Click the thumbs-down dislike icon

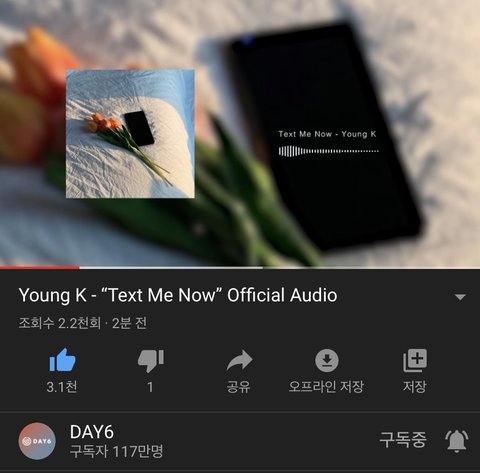pos(151,361)
